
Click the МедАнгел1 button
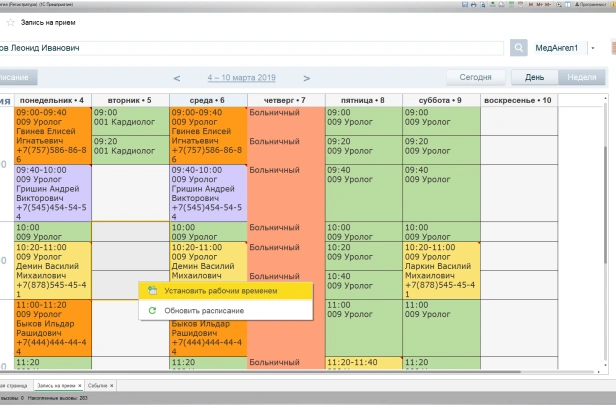[557, 48]
